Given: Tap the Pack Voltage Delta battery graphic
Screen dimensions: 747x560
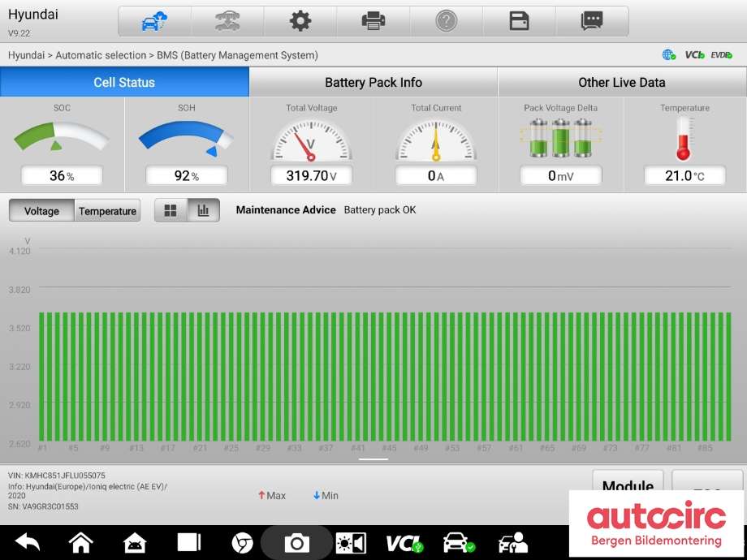Looking at the screenshot, I should [x=561, y=138].
